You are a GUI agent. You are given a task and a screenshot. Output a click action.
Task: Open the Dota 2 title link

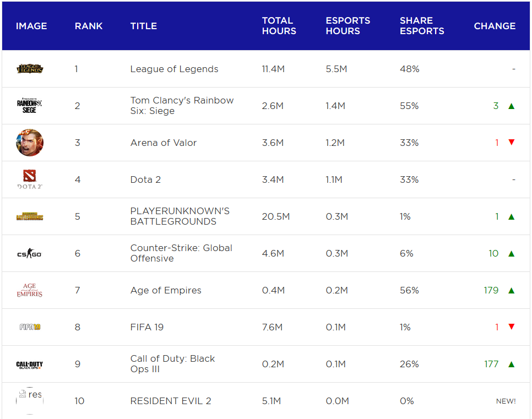tap(145, 179)
